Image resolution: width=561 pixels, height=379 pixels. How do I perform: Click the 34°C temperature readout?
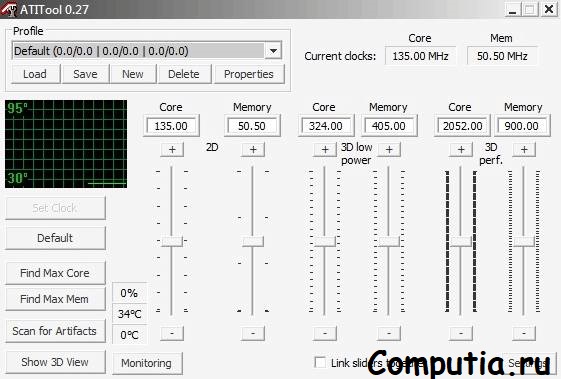click(x=129, y=314)
